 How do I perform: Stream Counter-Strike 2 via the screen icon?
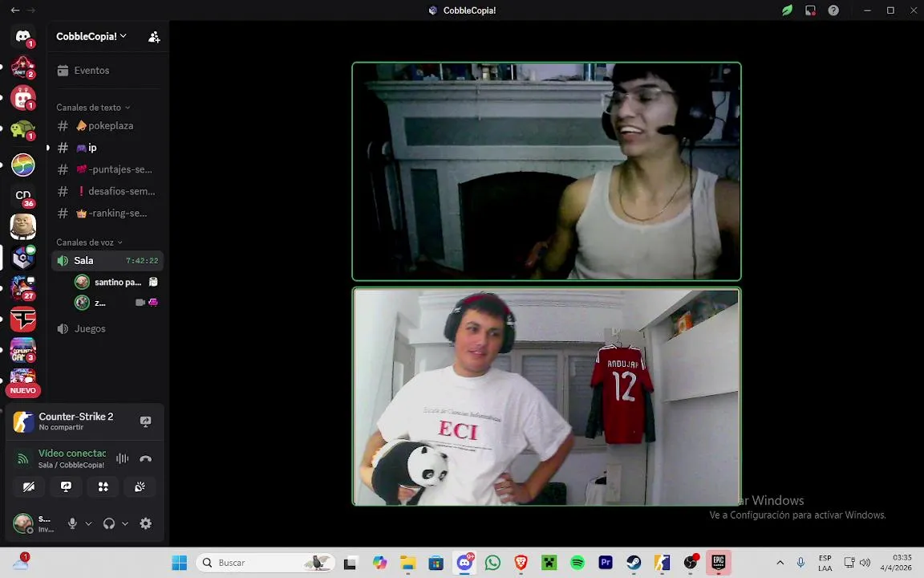pyautogui.click(x=145, y=421)
